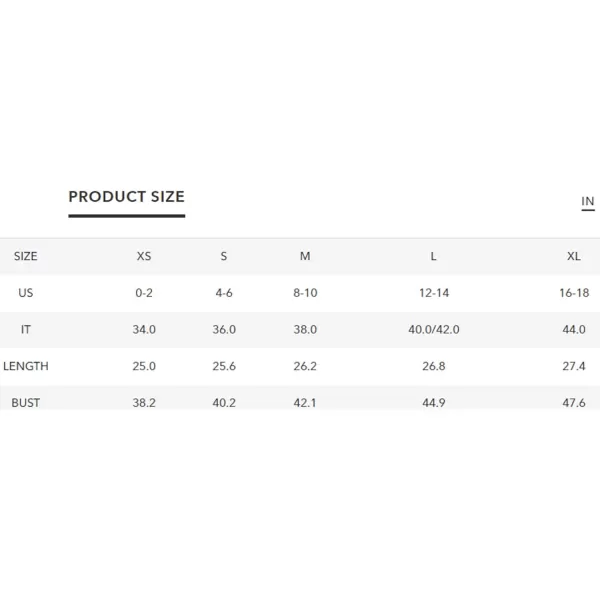The image size is (600, 600).
Task: Click the US 16-18 cell
Action: [574, 293]
